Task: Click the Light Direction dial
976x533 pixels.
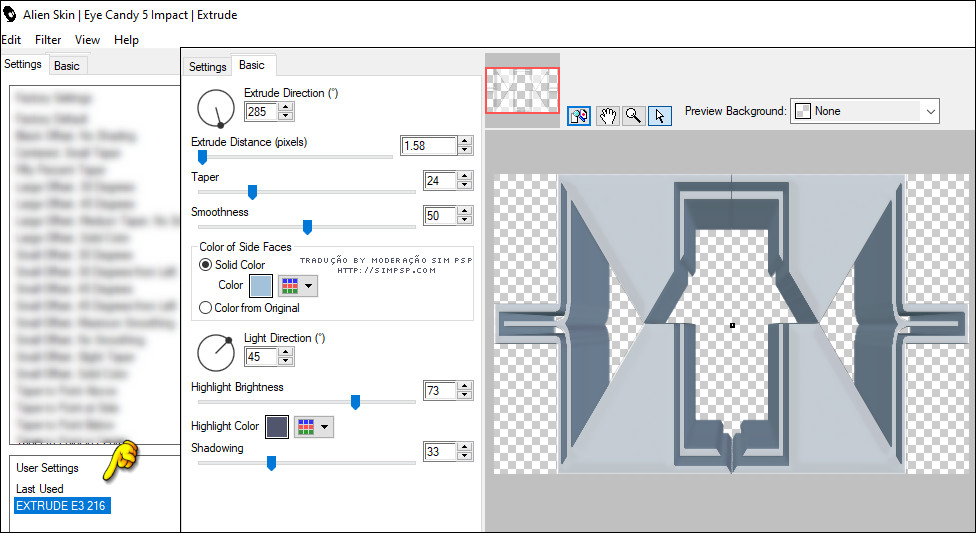Action: [215, 351]
